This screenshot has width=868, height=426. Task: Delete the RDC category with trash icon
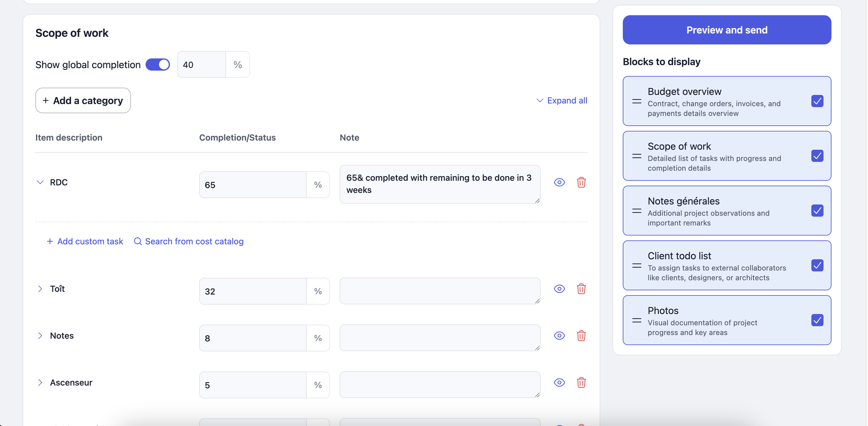pyautogui.click(x=581, y=183)
